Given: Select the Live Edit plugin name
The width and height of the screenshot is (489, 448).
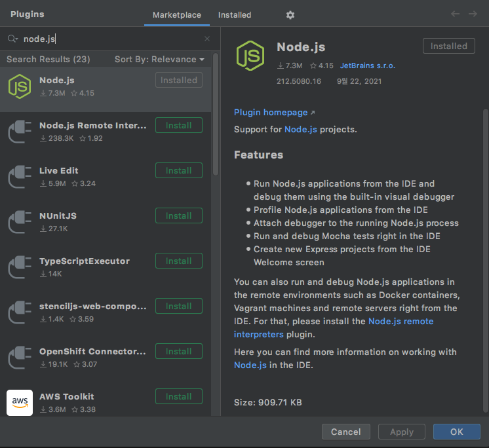Looking at the screenshot, I should pyautogui.click(x=58, y=171).
